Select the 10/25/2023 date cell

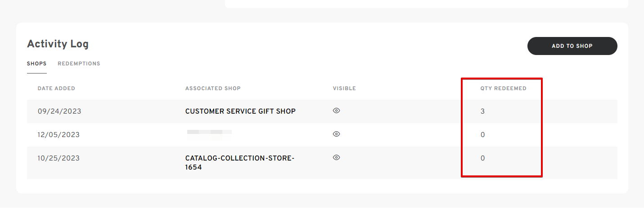pos(59,158)
